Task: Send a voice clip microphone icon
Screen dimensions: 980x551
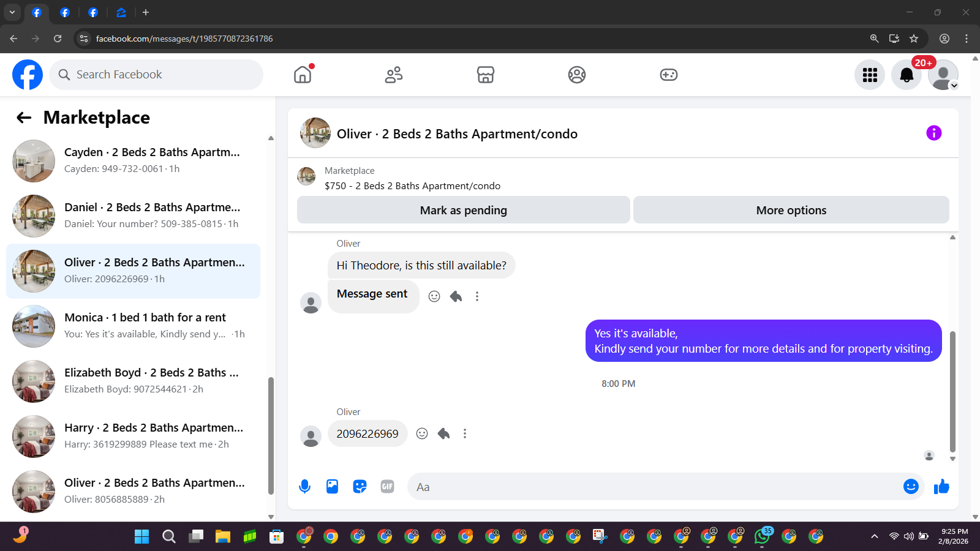Action: pos(304,487)
